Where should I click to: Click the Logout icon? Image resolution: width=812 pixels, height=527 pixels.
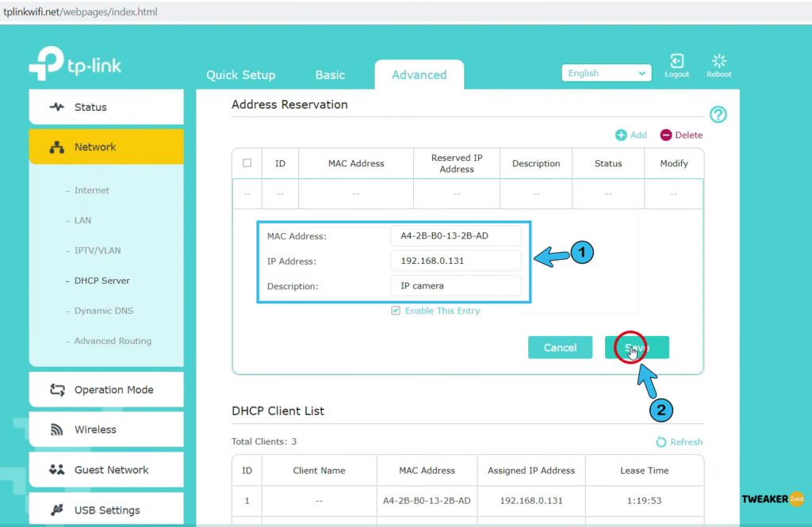click(677, 61)
